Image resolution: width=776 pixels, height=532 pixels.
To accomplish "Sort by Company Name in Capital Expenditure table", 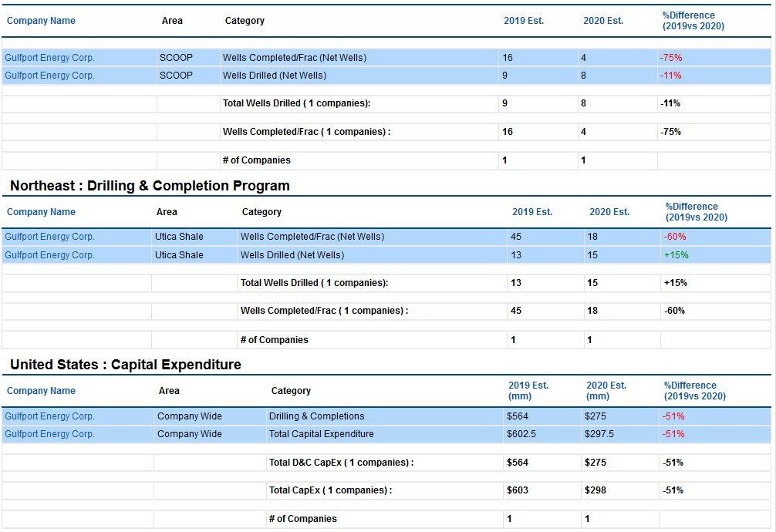I will click(x=41, y=391).
